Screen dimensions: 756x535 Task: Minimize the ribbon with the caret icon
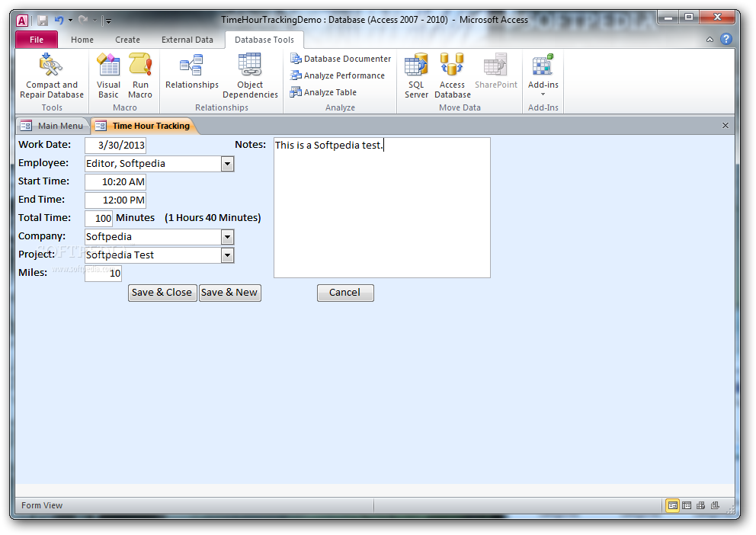click(710, 40)
